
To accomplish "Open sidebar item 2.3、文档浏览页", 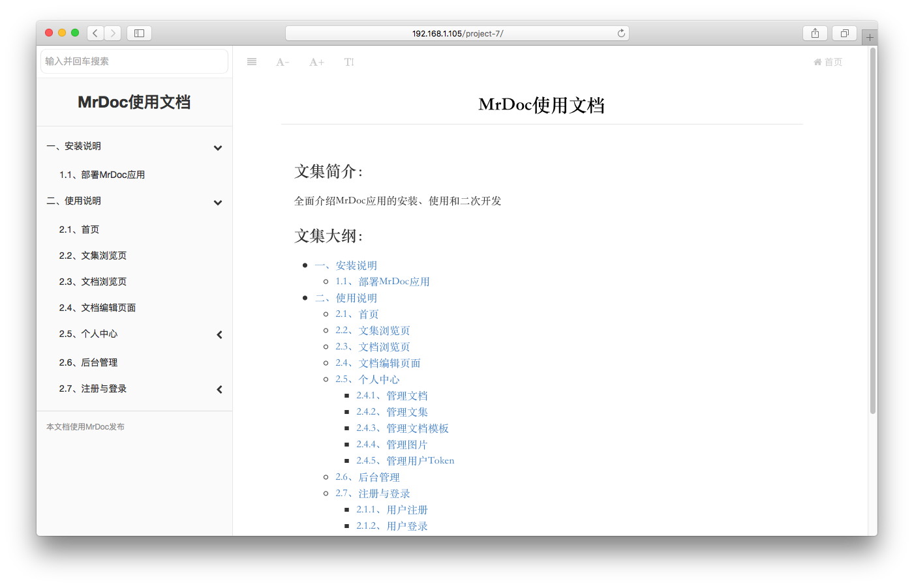I will click(x=93, y=282).
